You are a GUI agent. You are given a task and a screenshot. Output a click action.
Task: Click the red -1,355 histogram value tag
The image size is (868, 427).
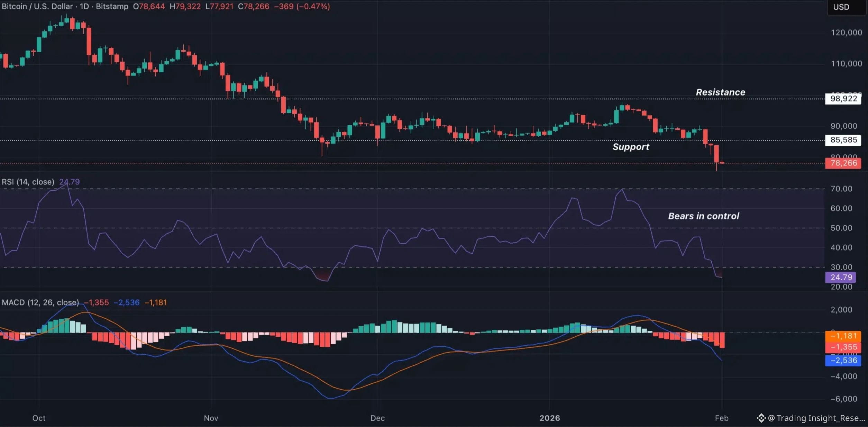coord(843,347)
